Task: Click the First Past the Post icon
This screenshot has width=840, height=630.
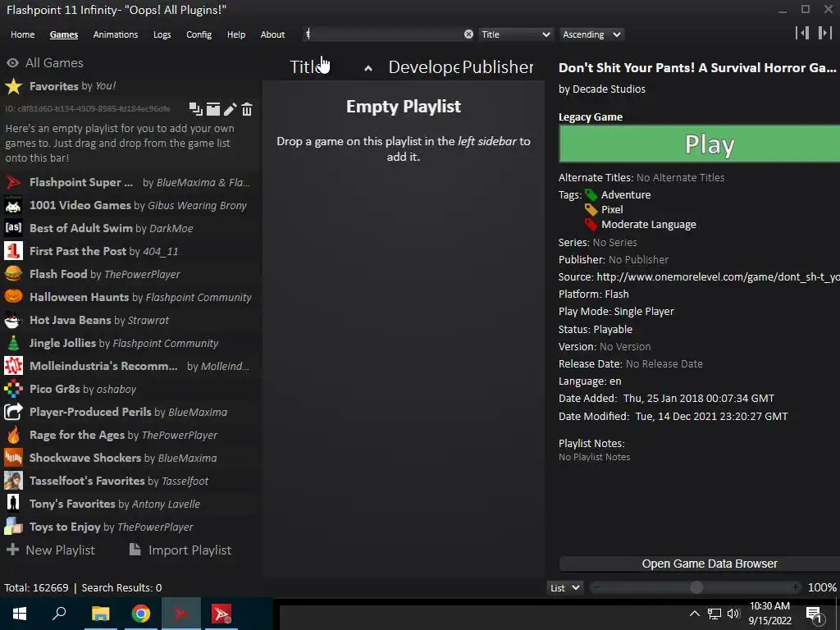Action: coord(13,251)
